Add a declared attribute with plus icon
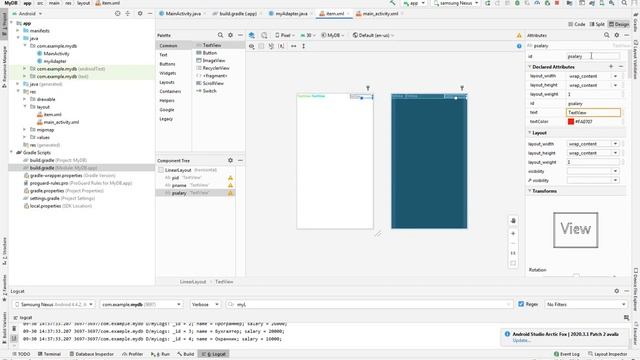This screenshot has height=360, width=640. [611, 66]
